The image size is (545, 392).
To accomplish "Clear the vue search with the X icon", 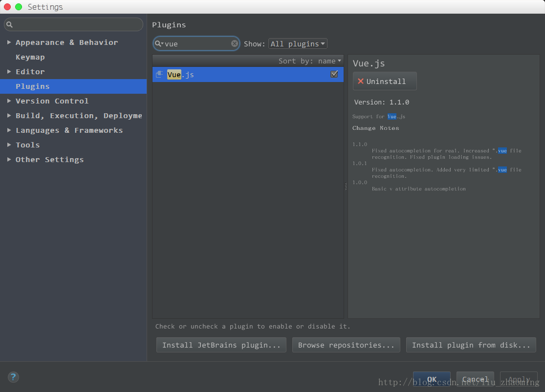I will [x=235, y=43].
